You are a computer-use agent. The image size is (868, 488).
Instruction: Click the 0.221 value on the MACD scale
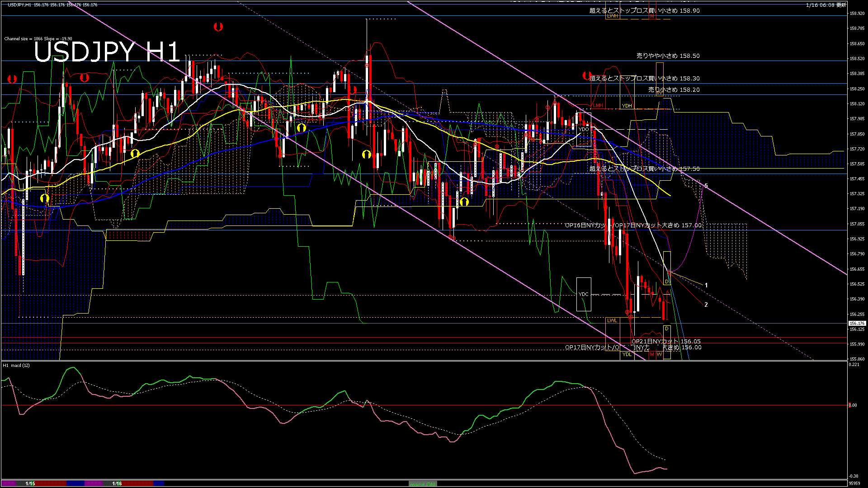tap(854, 364)
